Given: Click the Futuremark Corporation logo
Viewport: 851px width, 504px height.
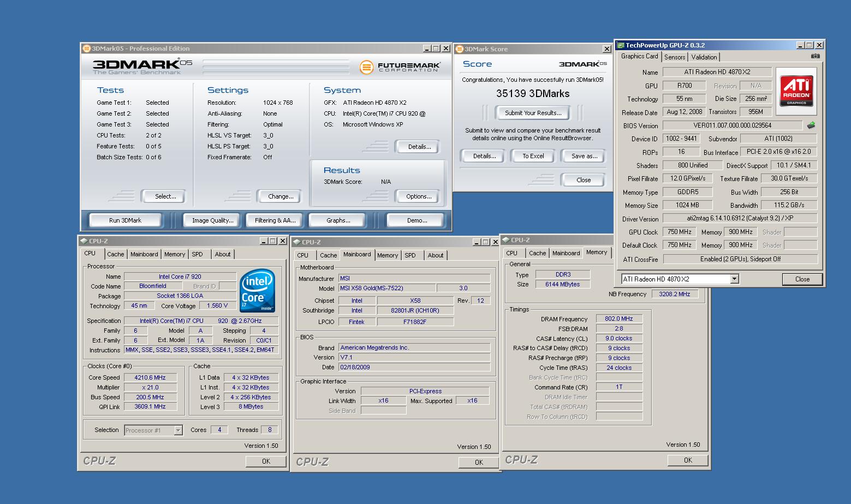Looking at the screenshot, I should [400, 67].
